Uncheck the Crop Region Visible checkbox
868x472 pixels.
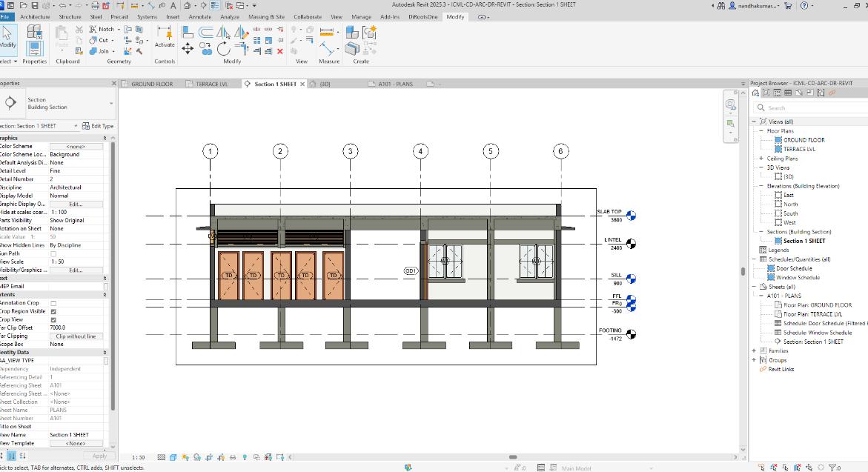click(x=53, y=311)
